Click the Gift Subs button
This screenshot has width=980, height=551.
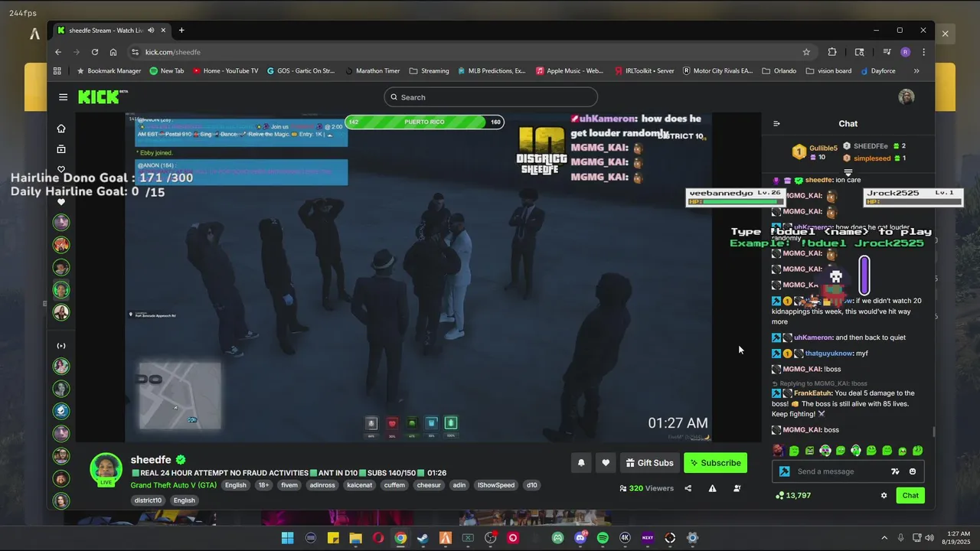[649, 463]
